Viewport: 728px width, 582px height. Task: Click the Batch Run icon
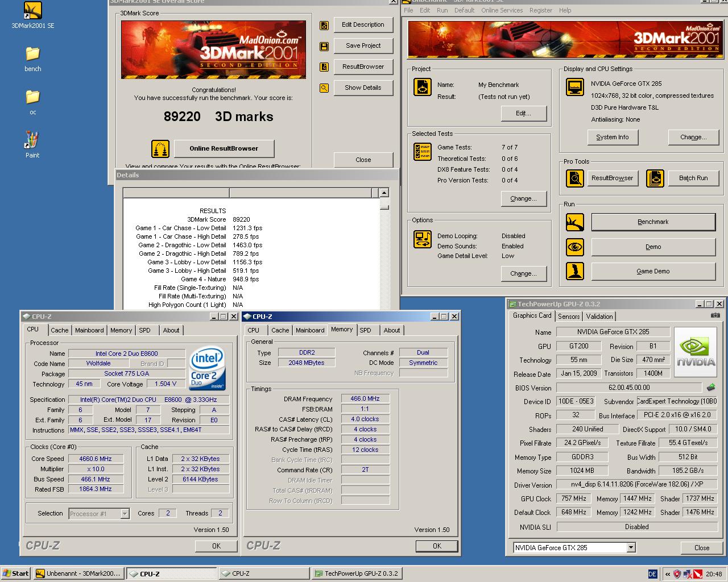point(655,178)
